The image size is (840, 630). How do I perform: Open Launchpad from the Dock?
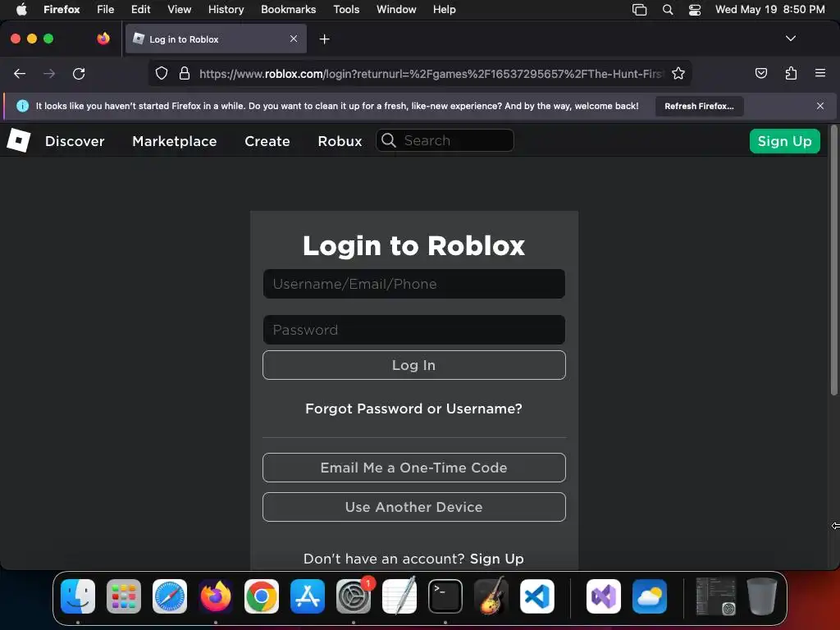pos(124,596)
